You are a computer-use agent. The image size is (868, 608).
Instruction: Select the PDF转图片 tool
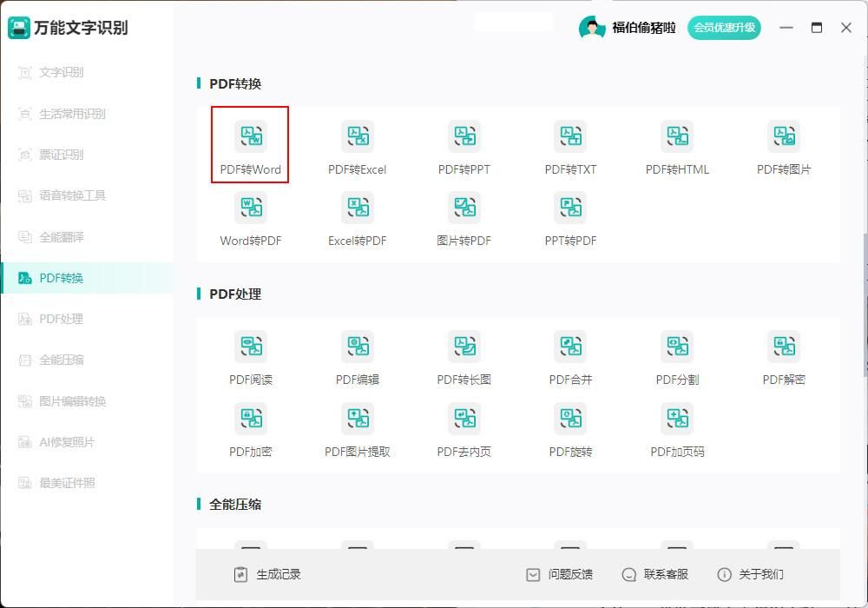(x=784, y=144)
